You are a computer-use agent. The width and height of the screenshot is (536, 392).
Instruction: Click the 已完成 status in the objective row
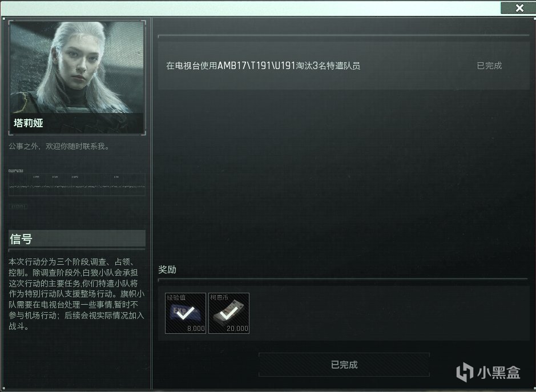(489, 66)
